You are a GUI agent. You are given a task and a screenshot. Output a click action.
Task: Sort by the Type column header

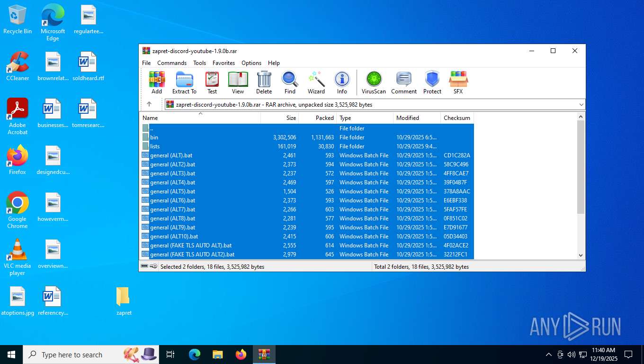coord(365,118)
